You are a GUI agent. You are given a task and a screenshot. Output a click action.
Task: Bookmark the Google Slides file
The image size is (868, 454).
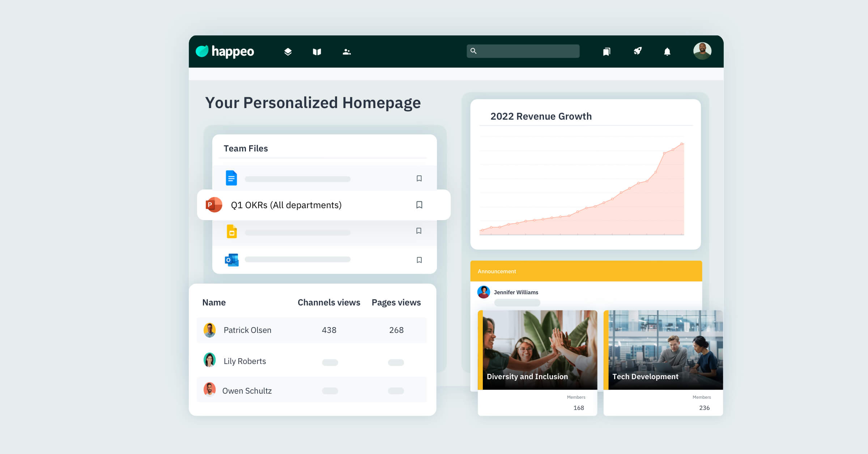tap(419, 231)
